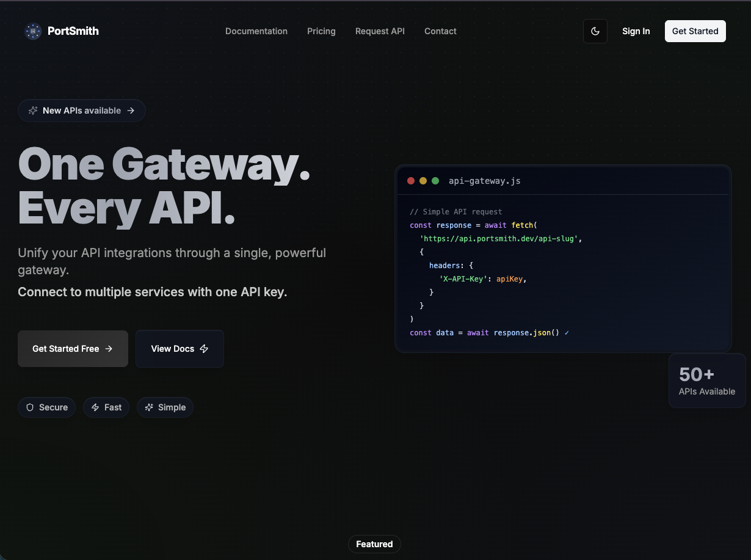Image resolution: width=751 pixels, height=560 pixels.
Task: Click the 'https://api.portsmith.dev/api-slug' URL string
Action: [x=499, y=239]
